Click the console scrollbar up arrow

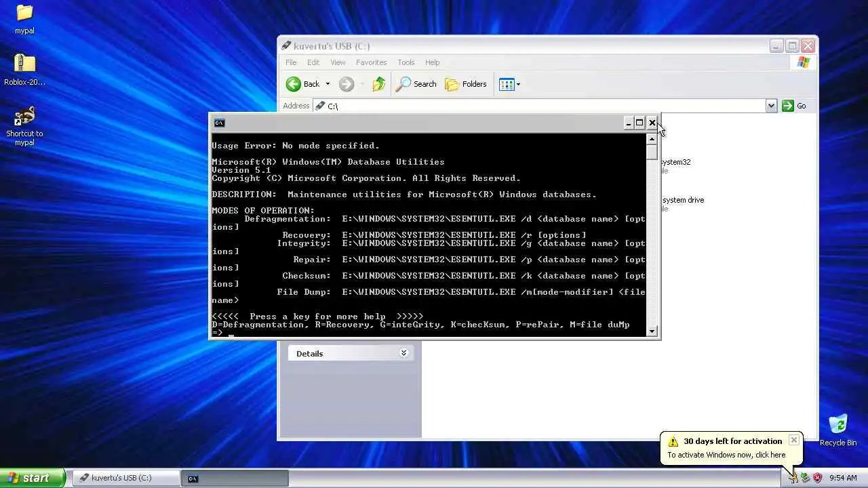click(652, 139)
